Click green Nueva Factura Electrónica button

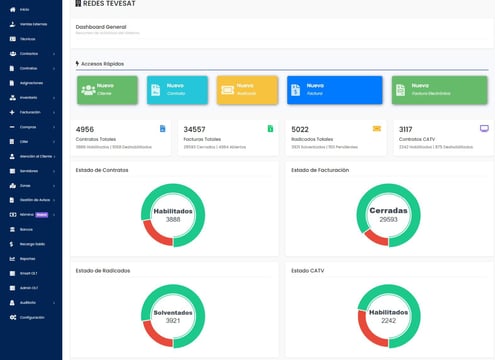pyautogui.click(x=439, y=90)
